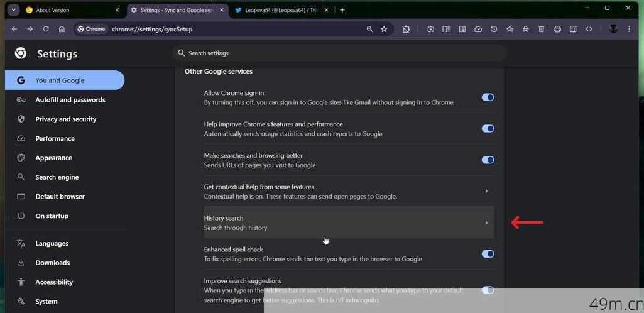Close the Leopeva64 Twitter tab

click(327, 10)
